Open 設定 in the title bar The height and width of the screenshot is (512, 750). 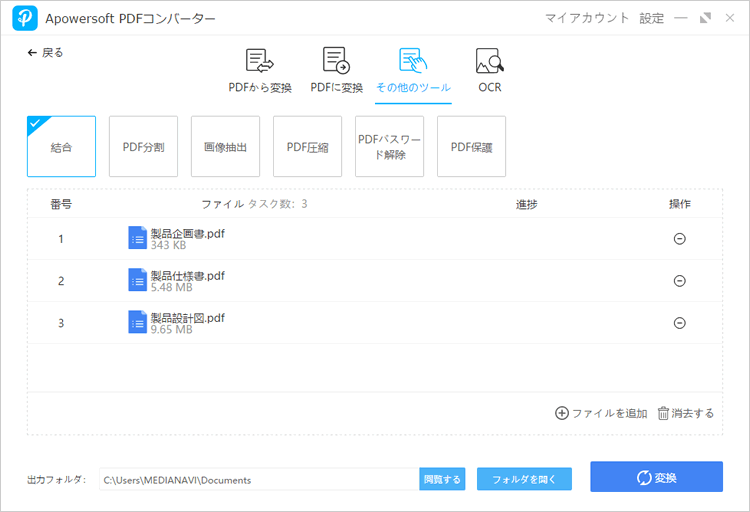[x=651, y=18]
